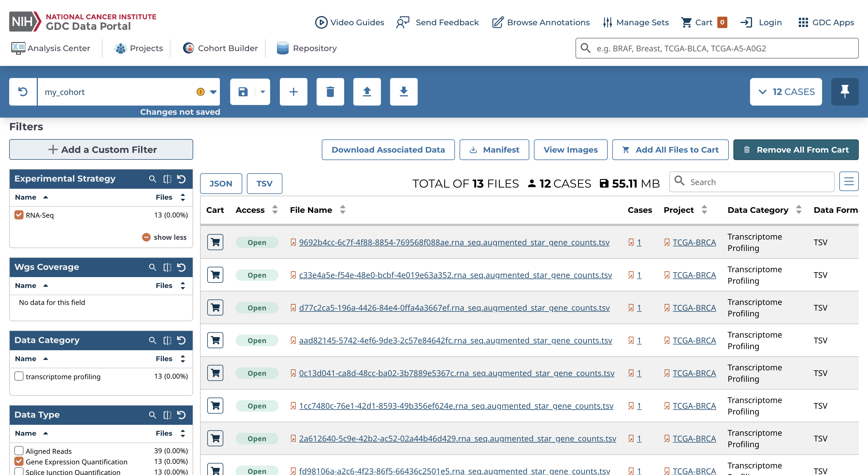The width and height of the screenshot is (868, 475).
Task: Click the delete cohort trash icon
Action: [x=330, y=92]
